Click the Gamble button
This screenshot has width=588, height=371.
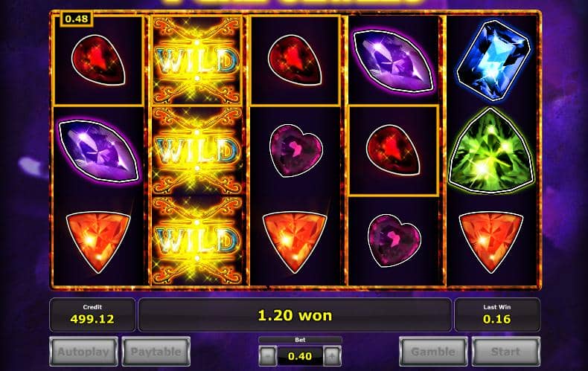[x=433, y=352]
